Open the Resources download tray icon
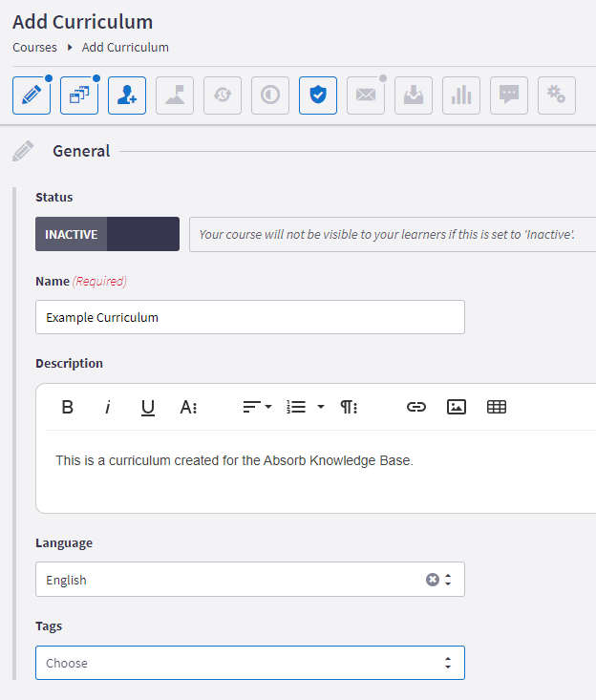Screen dimensions: 596x700 tap(414, 95)
